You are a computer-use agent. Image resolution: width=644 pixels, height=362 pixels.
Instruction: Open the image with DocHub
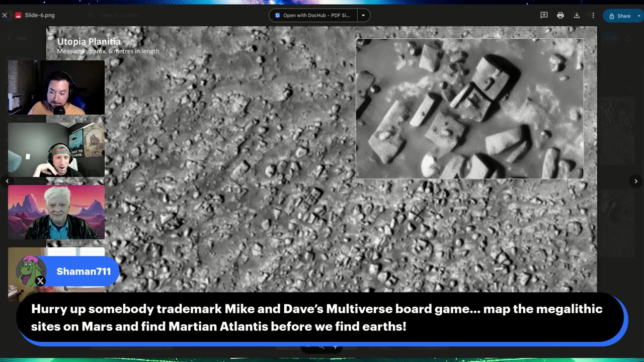[x=313, y=16]
